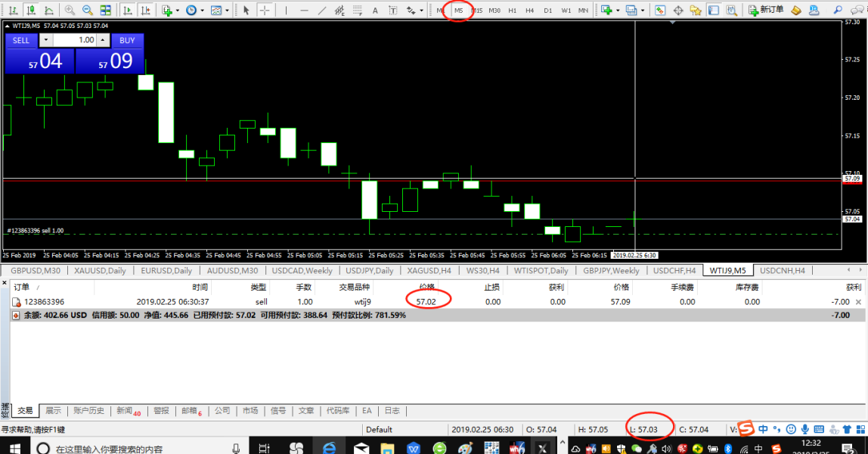The width and height of the screenshot is (868, 454).
Task: Switch chart timeframe to H1
Action: coord(513,11)
